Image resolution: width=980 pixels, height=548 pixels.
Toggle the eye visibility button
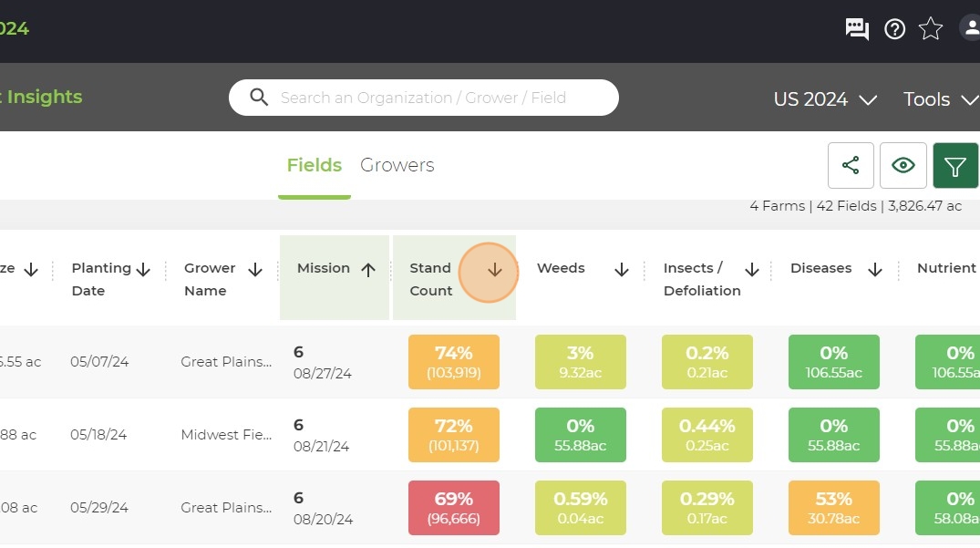(x=903, y=166)
